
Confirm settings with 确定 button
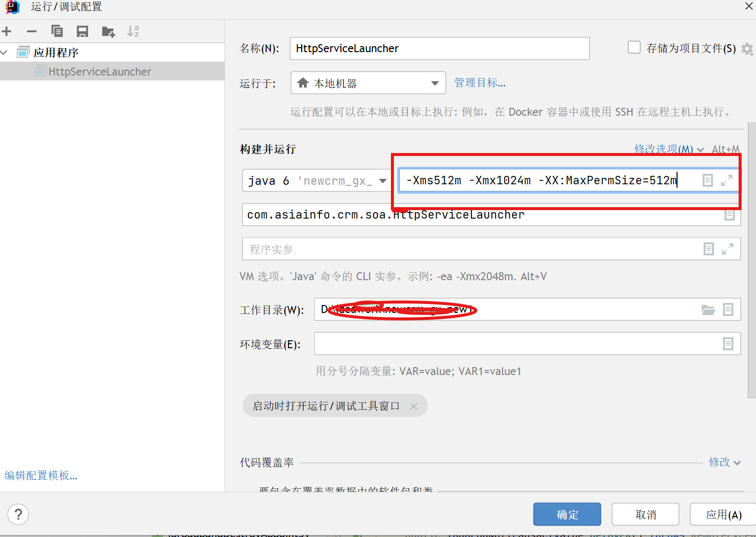(x=567, y=514)
